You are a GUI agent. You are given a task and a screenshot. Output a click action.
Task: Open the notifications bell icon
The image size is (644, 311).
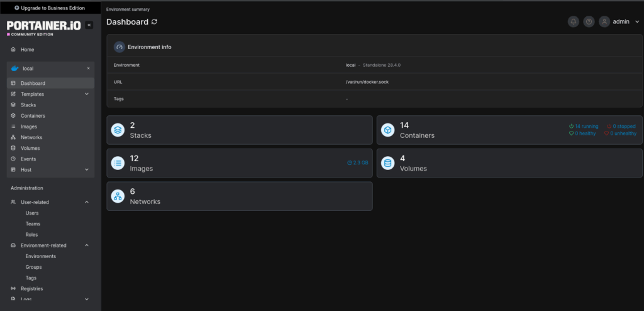[x=573, y=21]
